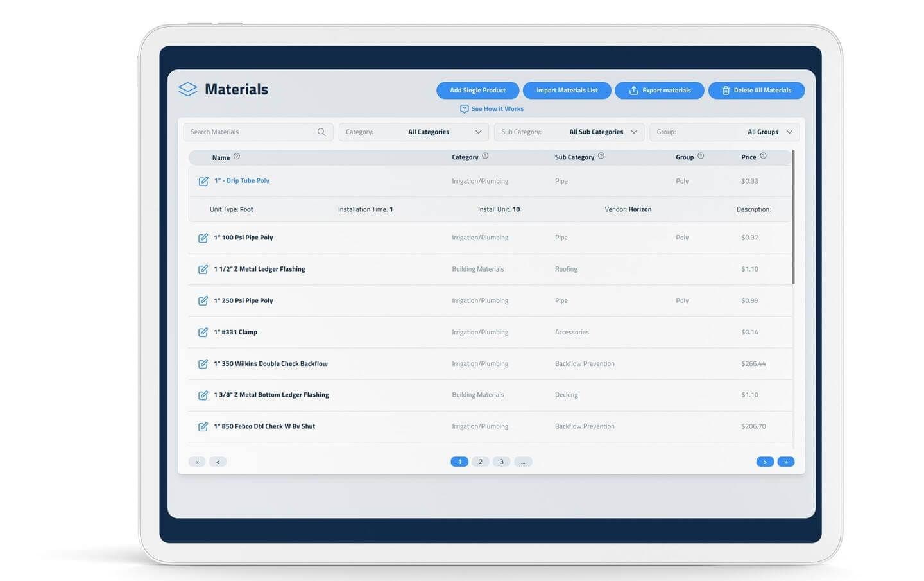Viewport: 924px width, 581px height.
Task: Skip to the last page arrow
Action: pos(786,462)
